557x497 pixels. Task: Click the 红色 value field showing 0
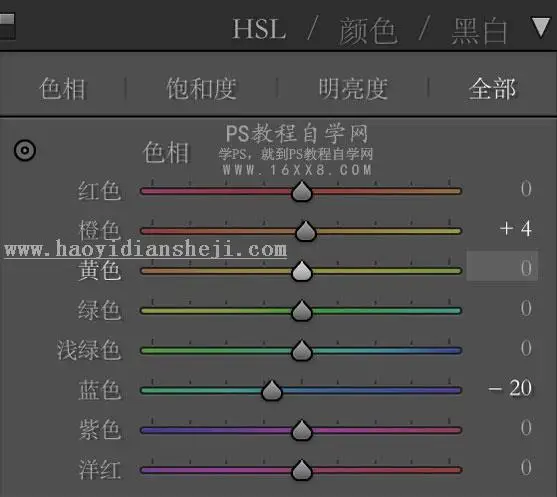point(526,189)
